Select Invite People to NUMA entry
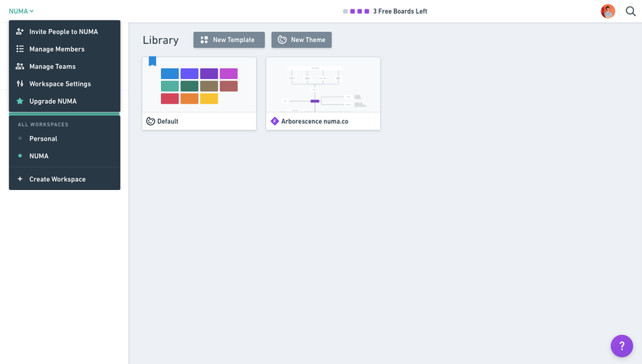642x364 pixels. click(x=65, y=31)
